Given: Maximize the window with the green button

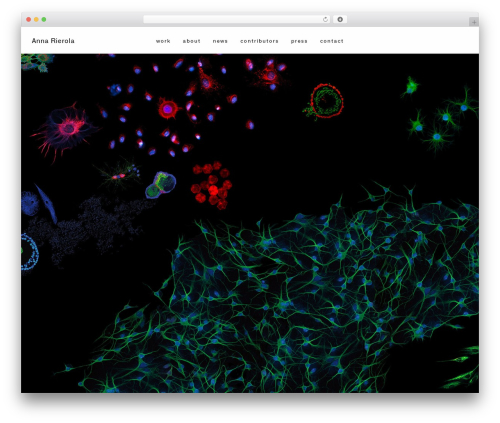Looking at the screenshot, I should [x=44, y=19].
